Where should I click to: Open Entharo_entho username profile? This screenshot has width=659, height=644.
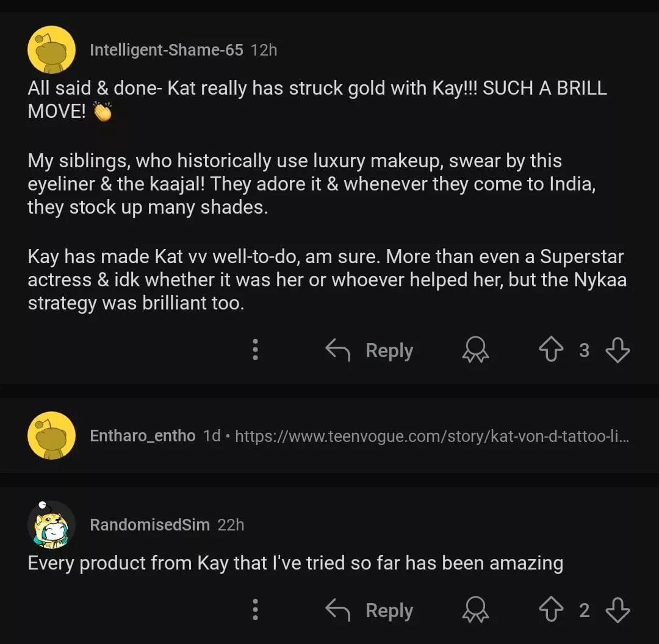(142, 436)
